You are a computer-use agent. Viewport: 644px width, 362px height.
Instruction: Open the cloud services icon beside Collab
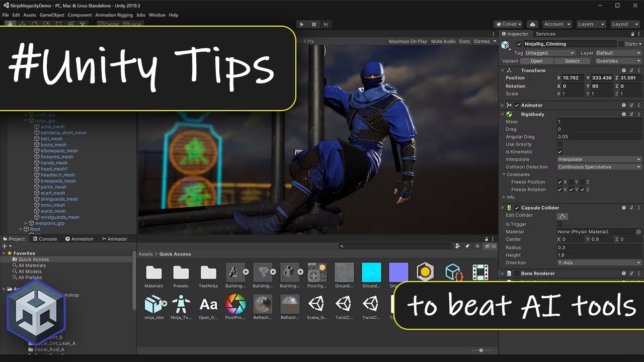[x=532, y=24]
